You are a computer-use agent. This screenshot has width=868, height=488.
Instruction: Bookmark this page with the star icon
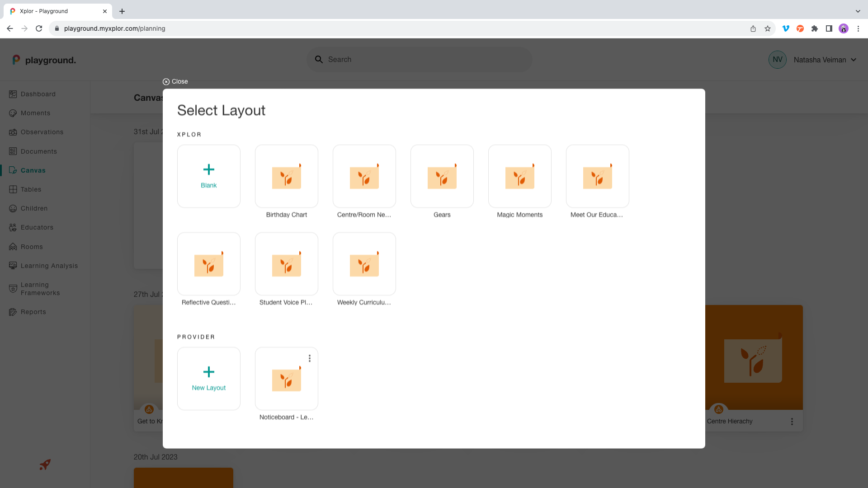[x=768, y=28]
